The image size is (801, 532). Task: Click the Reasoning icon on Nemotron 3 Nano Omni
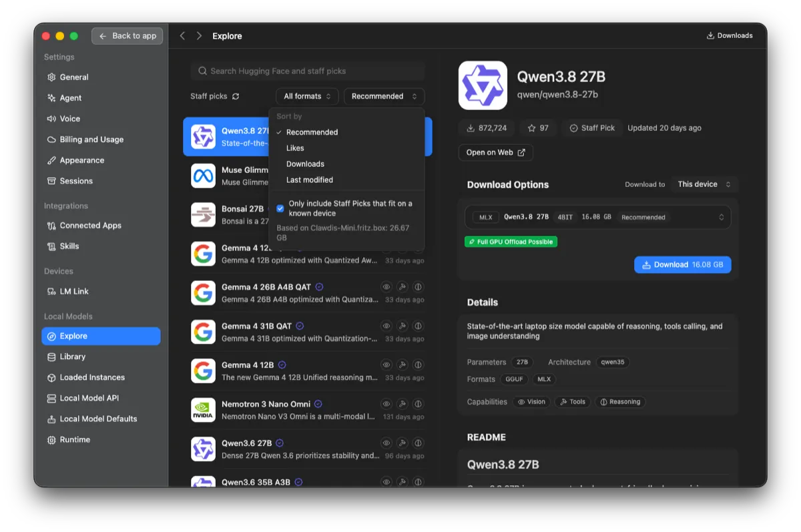[x=418, y=405]
